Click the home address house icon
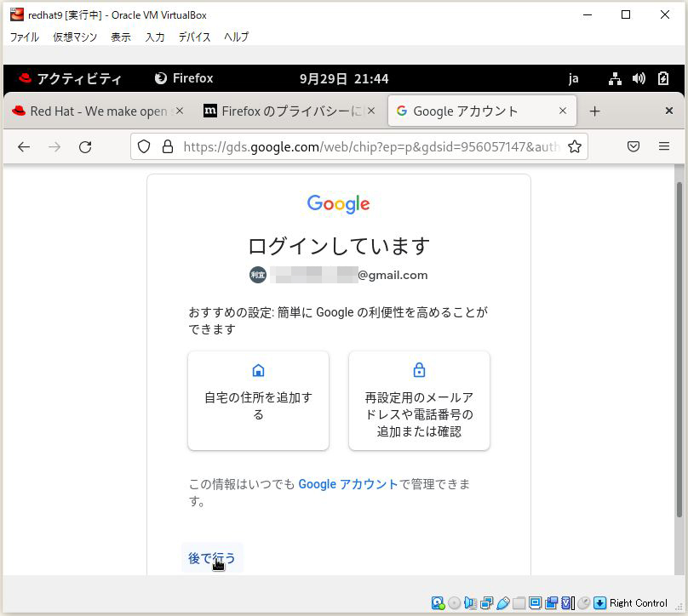This screenshot has height=616, width=688. pyautogui.click(x=259, y=370)
